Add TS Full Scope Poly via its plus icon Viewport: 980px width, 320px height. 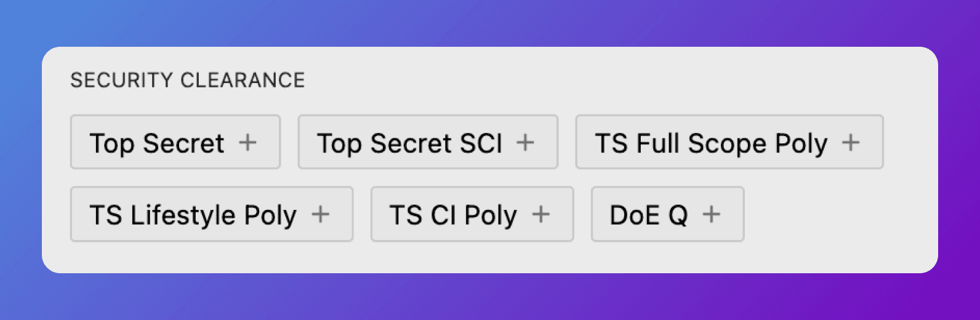pyautogui.click(x=851, y=143)
